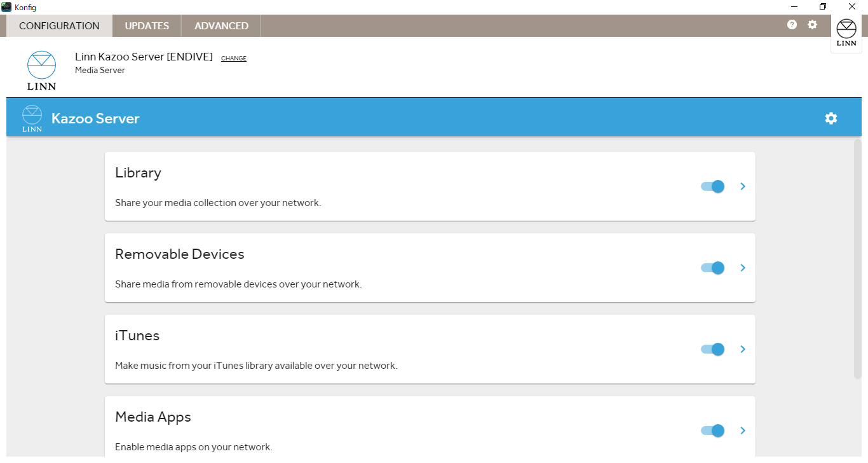This screenshot has height=463, width=868.
Task: Select the 'Library' card title
Action: click(138, 173)
